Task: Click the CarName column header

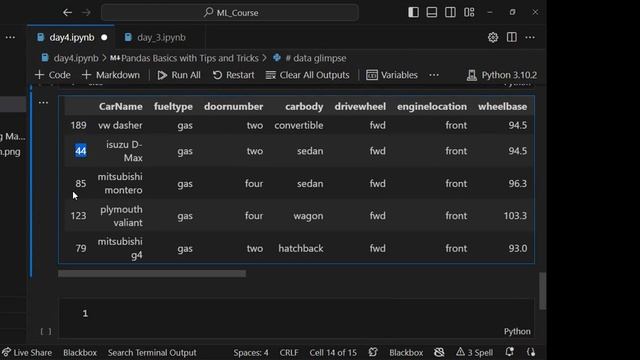Action: (120, 107)
